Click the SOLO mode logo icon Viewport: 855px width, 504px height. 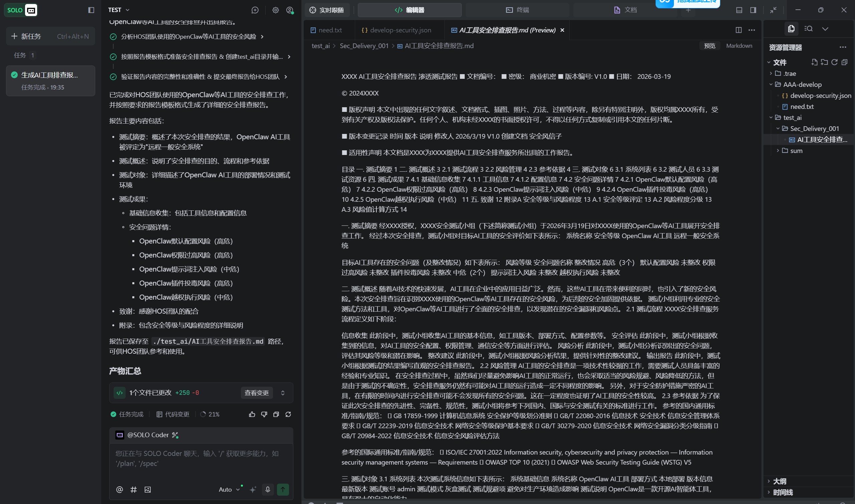click(20, 10)
